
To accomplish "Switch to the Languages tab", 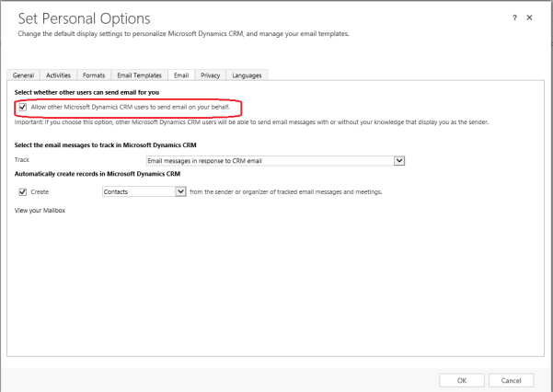I will (x=247, y=75).
